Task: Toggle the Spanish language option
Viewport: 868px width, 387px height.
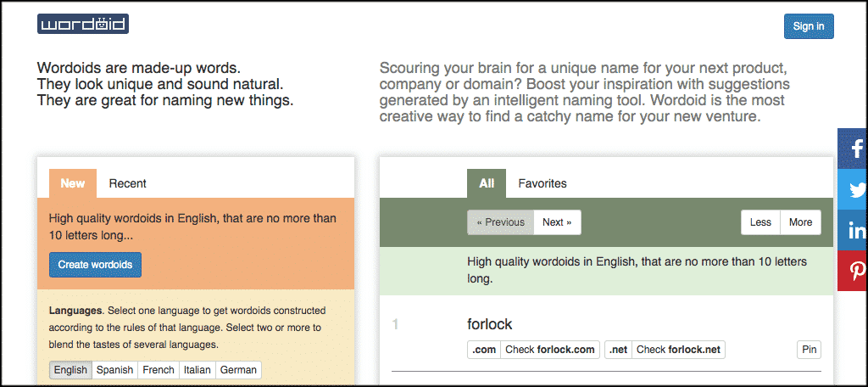Action: point(114,370)
